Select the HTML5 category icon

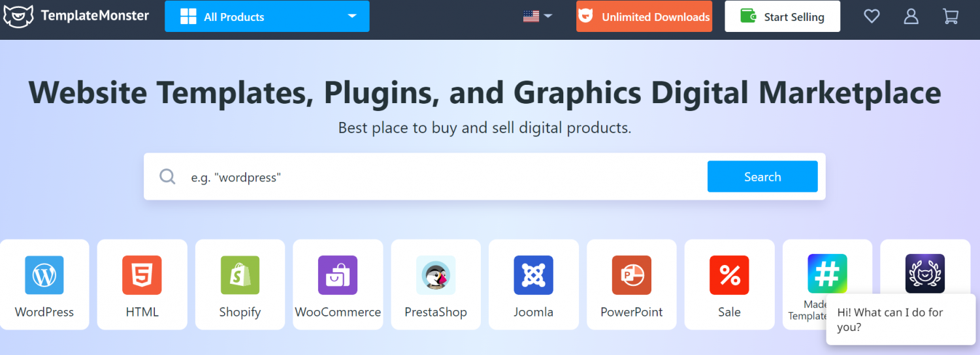[142, 275]
